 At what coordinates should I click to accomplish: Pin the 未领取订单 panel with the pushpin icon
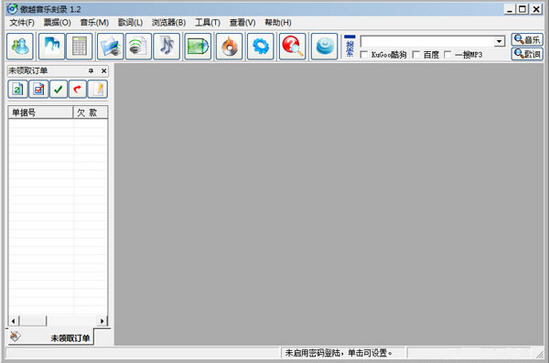[x=91, y=71]
